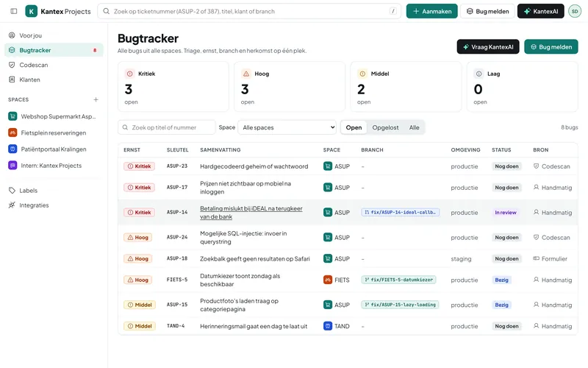Select the Open filter
The image size is (588, 368).
(x=354, y=127)
